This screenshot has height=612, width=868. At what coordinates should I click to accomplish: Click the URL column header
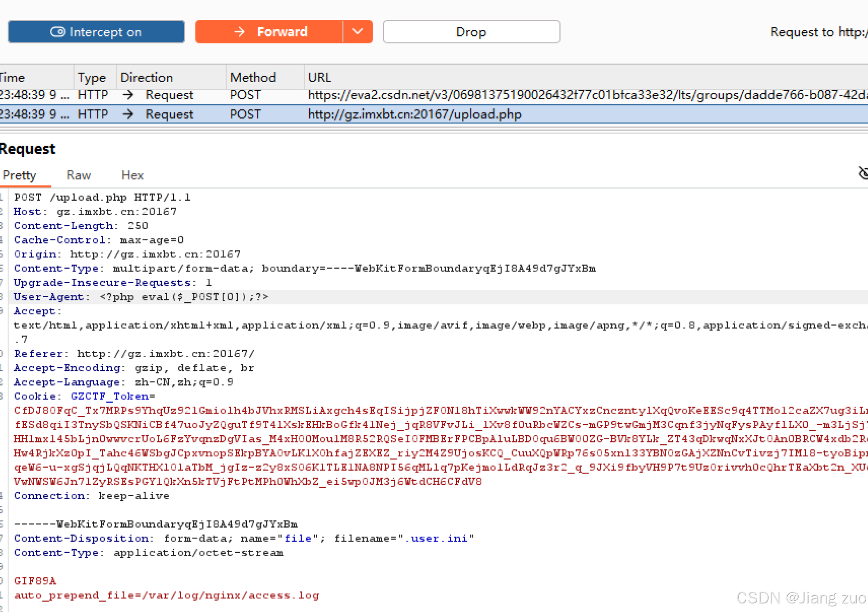320,78
